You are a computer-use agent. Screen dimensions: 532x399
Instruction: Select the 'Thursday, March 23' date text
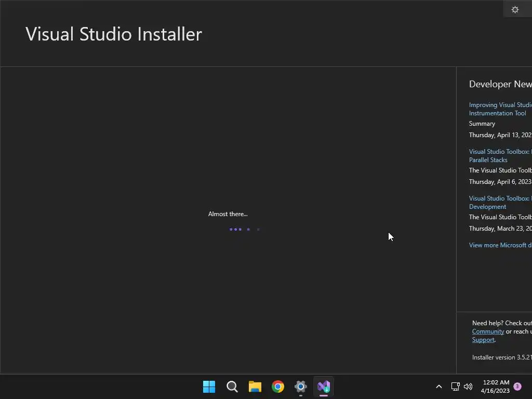click(x=500, y=229)
